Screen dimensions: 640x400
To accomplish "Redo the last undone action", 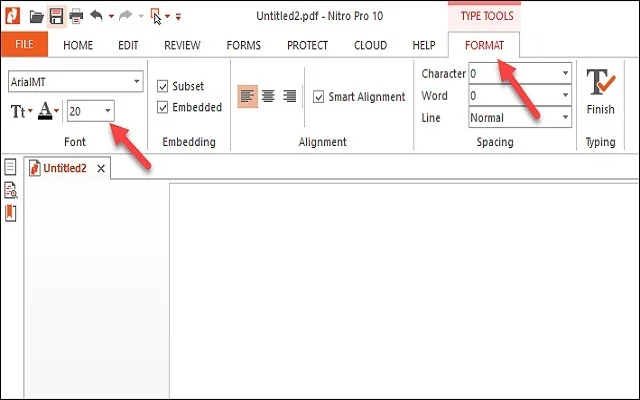I will click(126, 16).
